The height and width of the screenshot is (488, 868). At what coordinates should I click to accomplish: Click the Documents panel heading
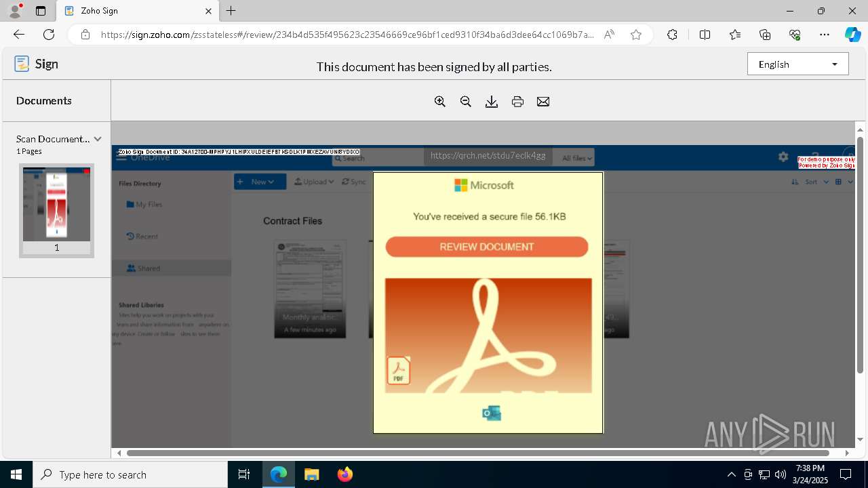[44, 100]
